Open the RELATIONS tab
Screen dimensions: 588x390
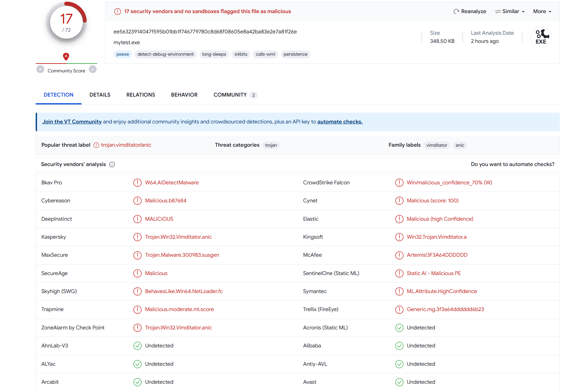coord(141,95)
